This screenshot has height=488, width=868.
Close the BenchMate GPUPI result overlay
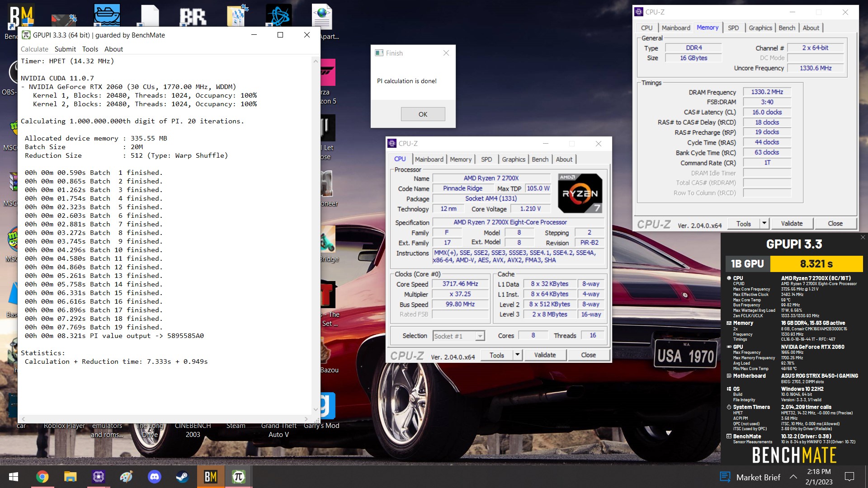click(x=863, y=237)
